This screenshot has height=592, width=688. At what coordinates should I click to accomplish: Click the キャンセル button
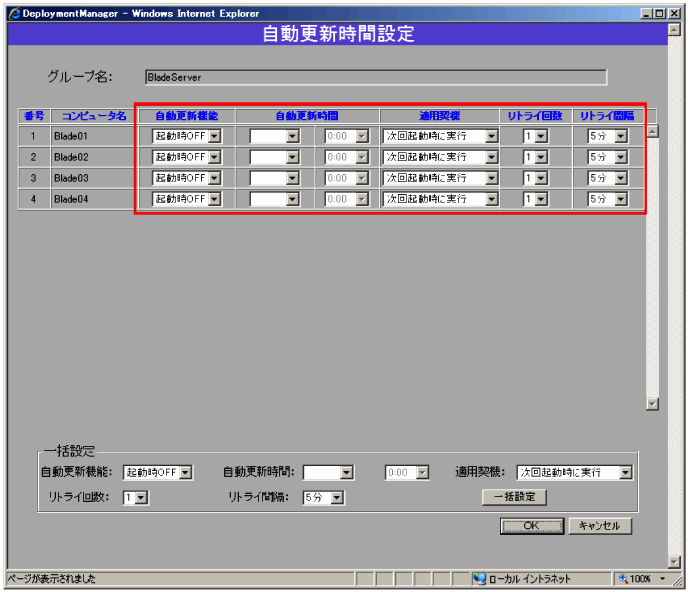tap(600, 526)
